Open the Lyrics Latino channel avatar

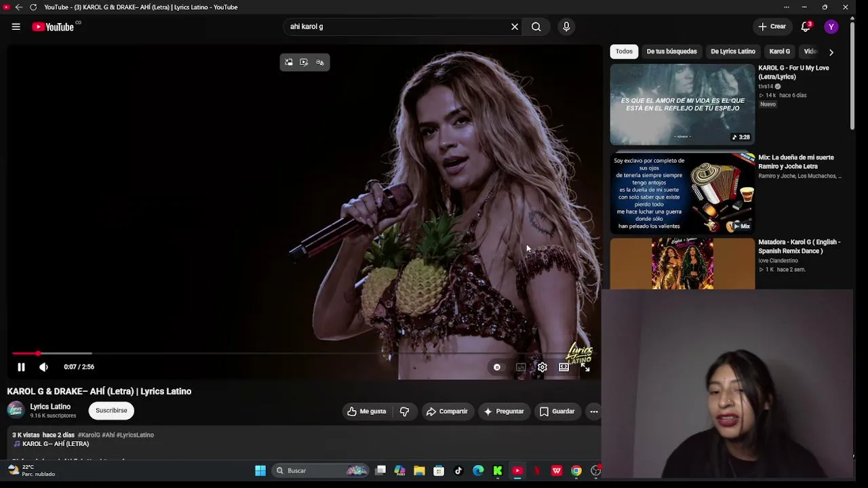click(x=16, y=410)
